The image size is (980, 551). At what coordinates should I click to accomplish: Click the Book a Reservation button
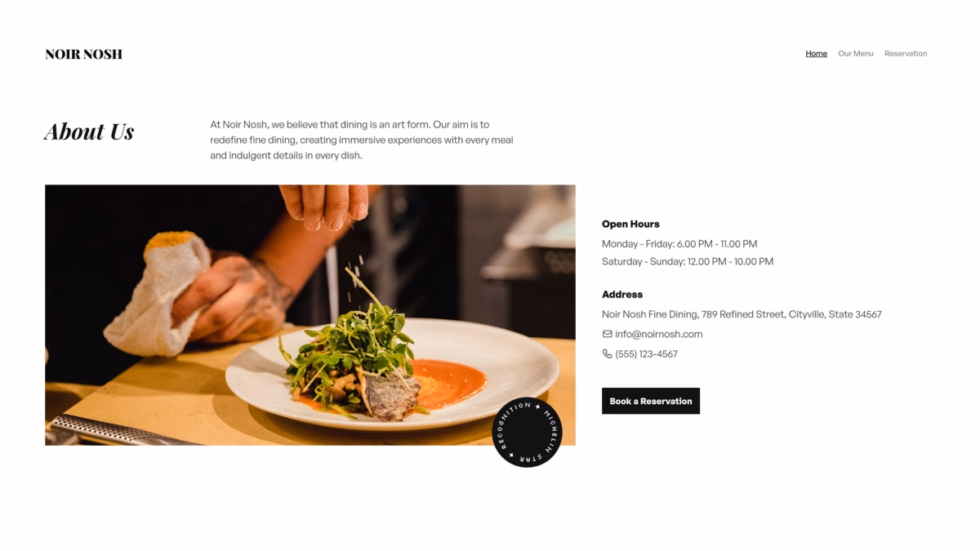(x=651, y=401)
